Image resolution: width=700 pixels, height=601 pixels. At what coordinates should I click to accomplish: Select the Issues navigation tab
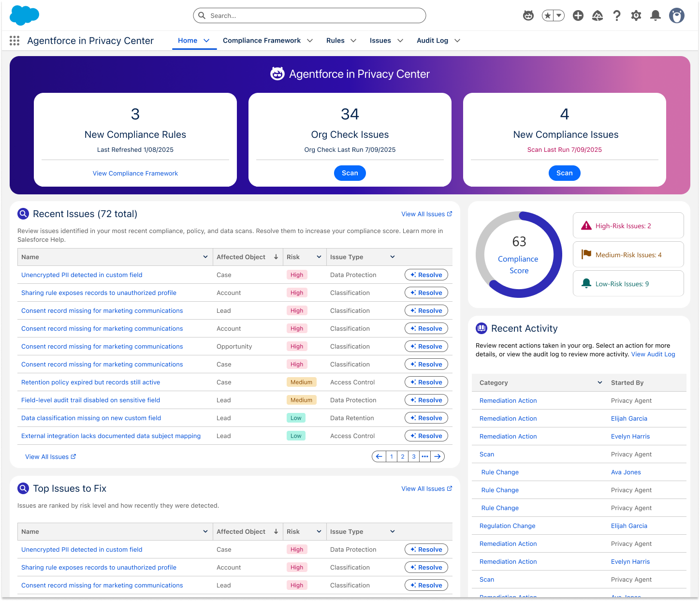(x=380, y=41)
